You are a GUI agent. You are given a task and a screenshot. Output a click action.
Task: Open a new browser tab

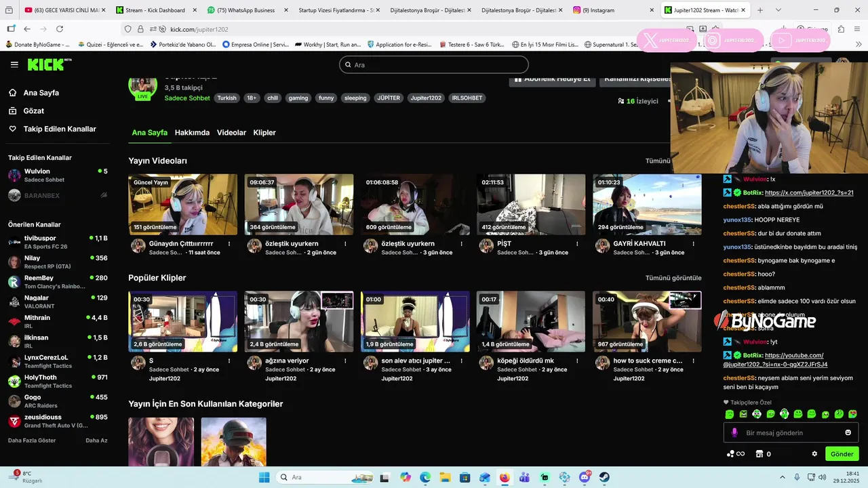(759, 10)
